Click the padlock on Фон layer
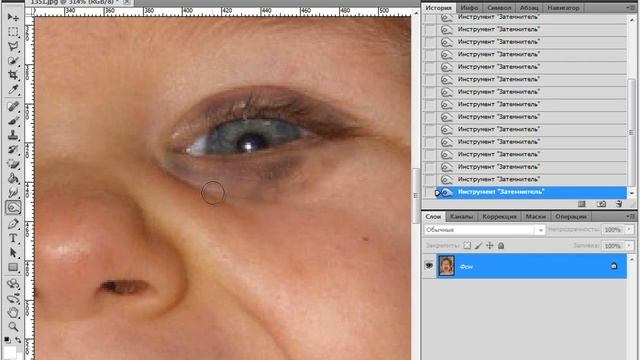The image size is (640, 360). pyautogui.click(x=614, y=266)
